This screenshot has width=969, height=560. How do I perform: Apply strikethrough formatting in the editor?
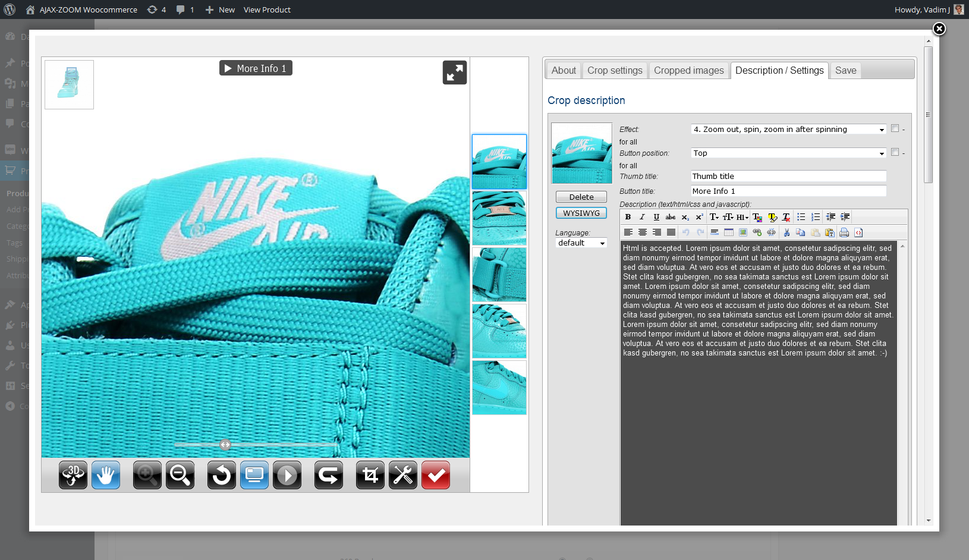(x=671, y=217)
